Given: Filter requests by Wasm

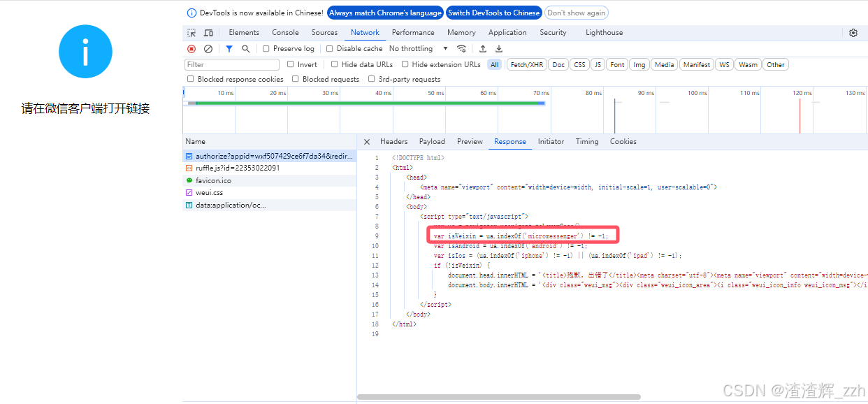Looking at the screenshot, I should click(x=748, y=64).
